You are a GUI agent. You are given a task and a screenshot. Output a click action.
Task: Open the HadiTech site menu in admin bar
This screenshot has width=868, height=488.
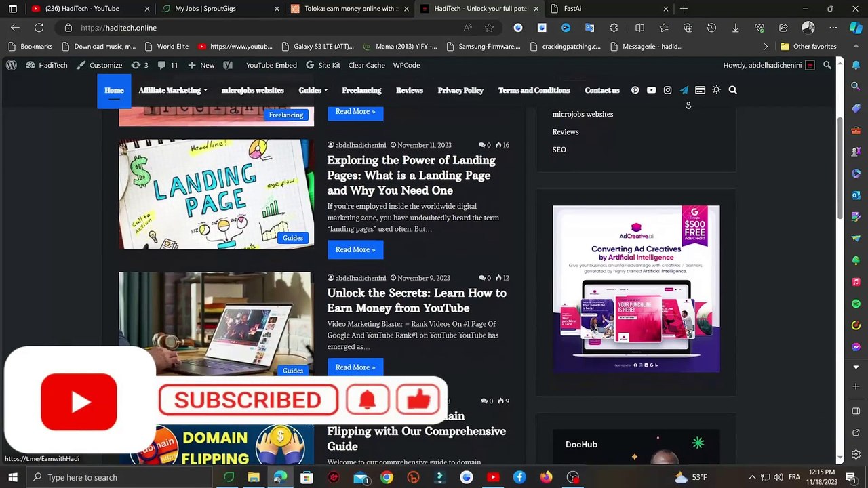pos(47,65)
